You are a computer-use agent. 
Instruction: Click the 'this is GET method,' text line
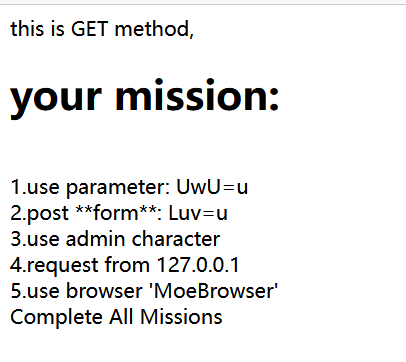(102, 29)
